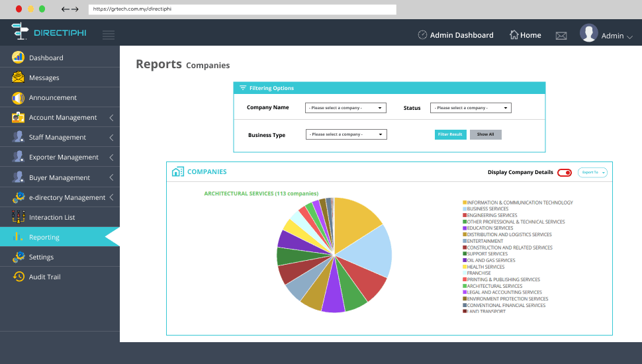Expand Account Management submenu chevron

pos(111,118)
